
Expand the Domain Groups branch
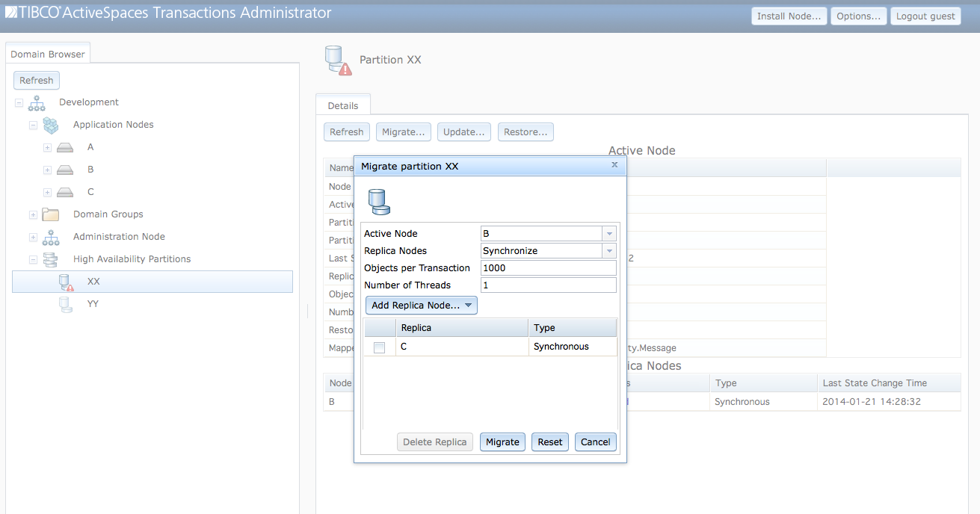coord(33,215)
